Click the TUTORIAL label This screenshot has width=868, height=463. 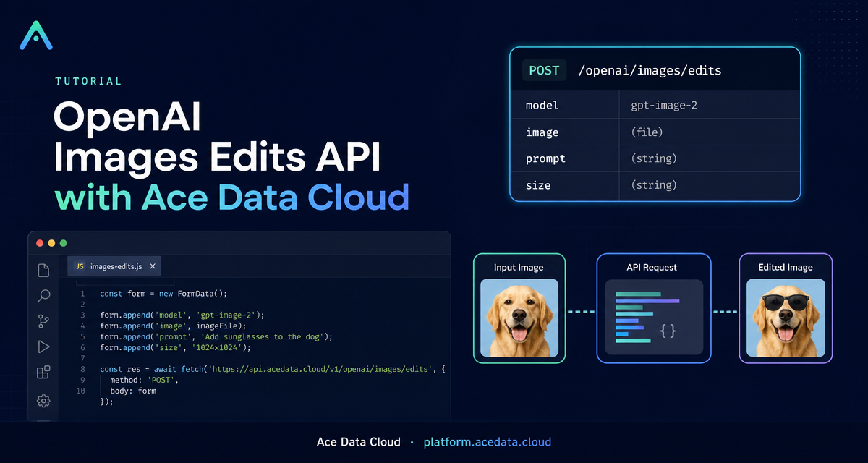point(88,82)
